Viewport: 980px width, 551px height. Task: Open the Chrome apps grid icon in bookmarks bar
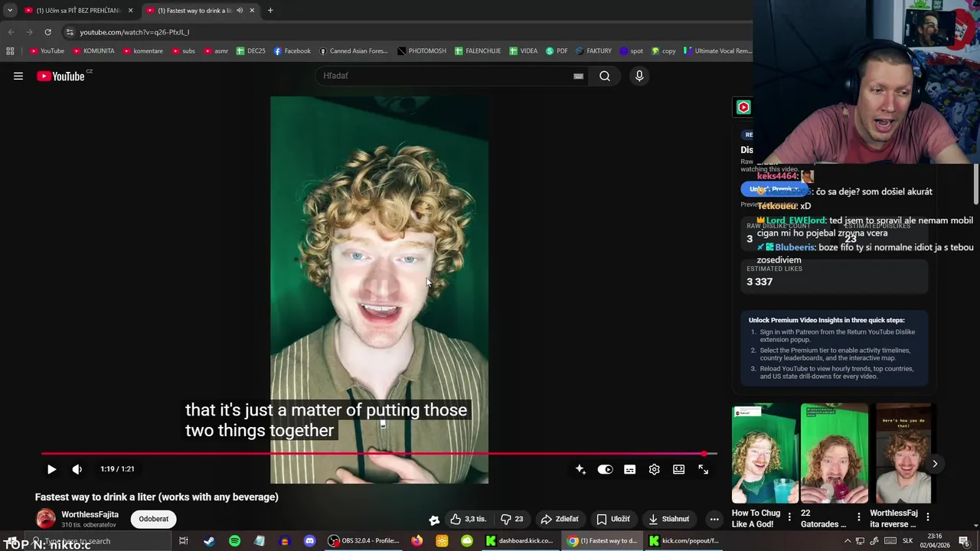[10, 51]
